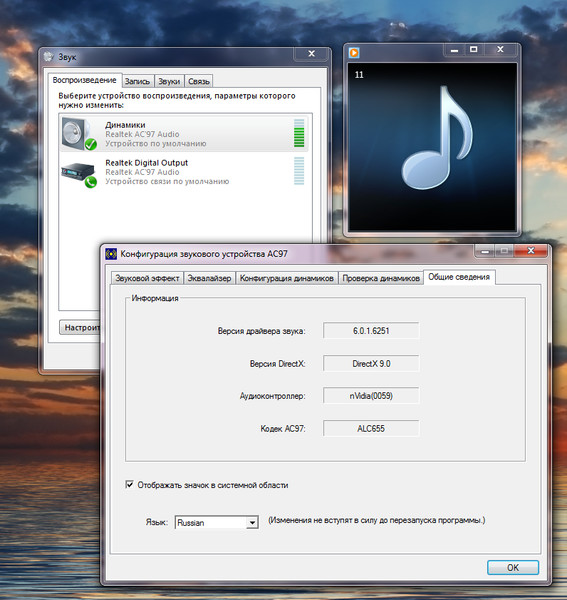Click the ALC655 codec field

click(x=371, y=429)
